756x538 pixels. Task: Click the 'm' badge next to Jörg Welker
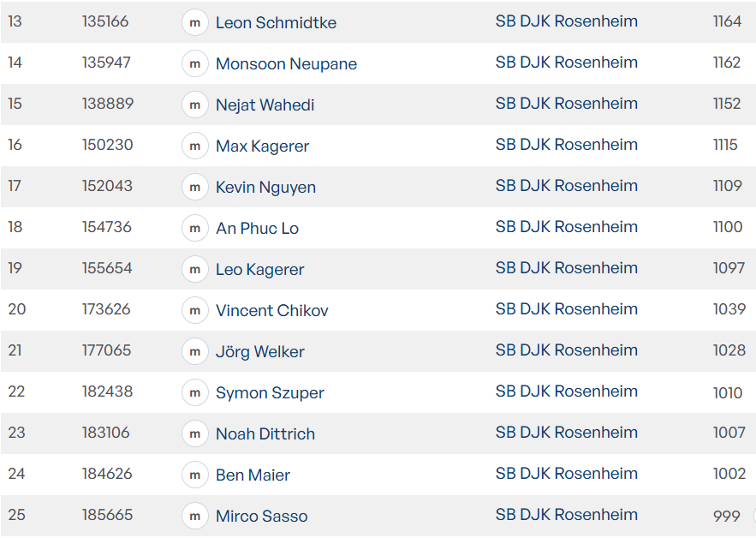tap(195, 352)
